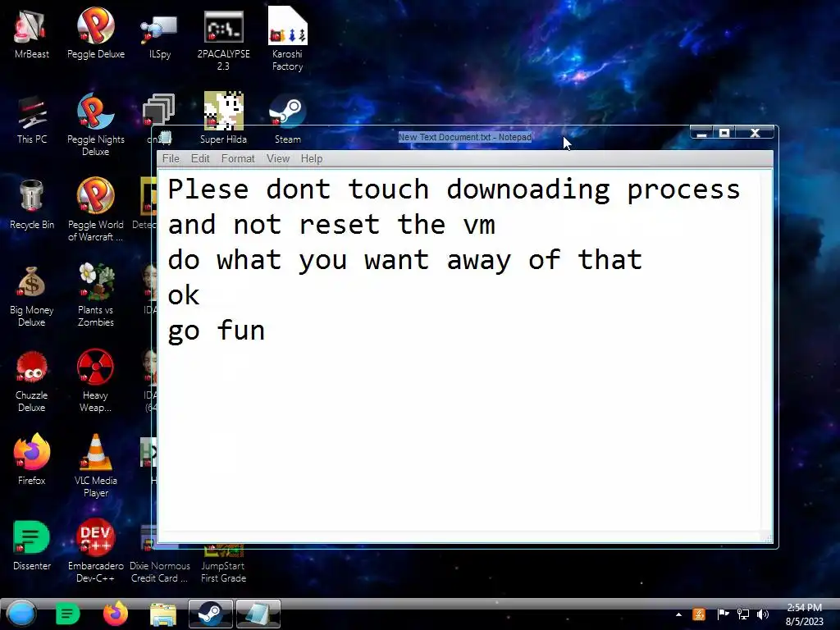
Task: Open the Dissenter desktop icon
Action: (x=32, y=546)
